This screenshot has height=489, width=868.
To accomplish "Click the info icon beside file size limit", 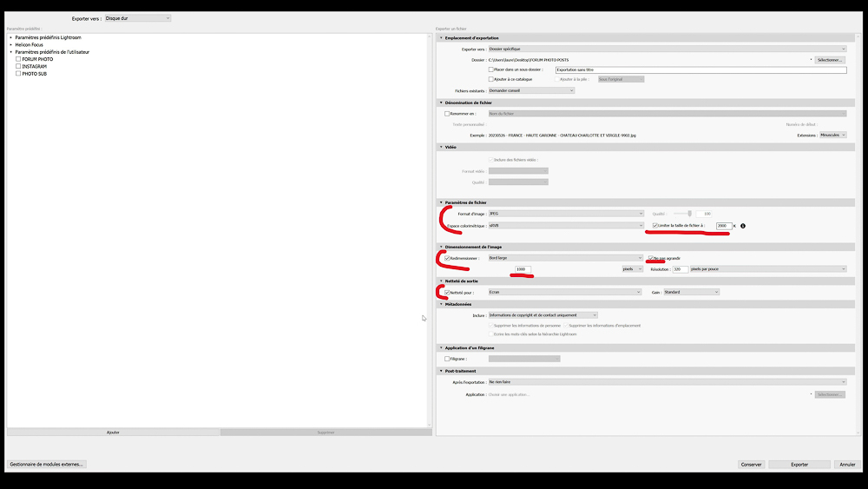I will tap(743, 226).
